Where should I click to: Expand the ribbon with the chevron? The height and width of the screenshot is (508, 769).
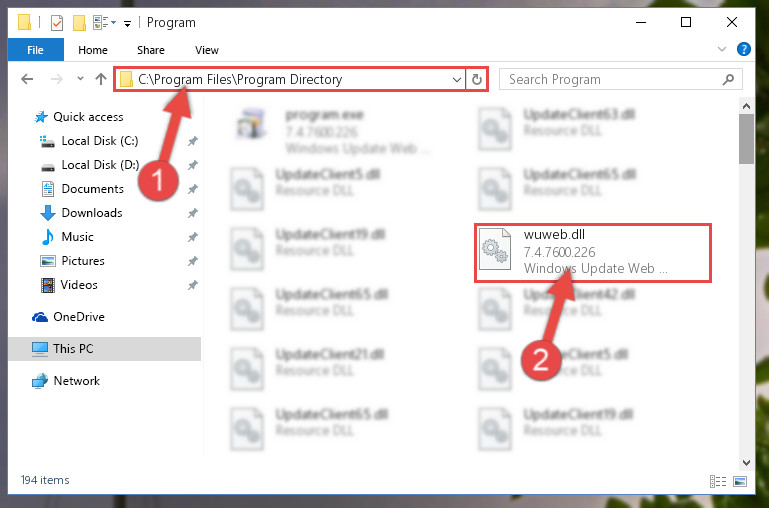(x=722, y=49)
